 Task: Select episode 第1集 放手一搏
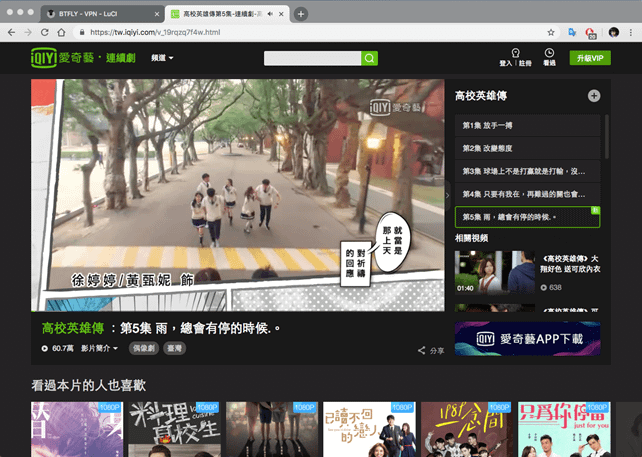coord(527,125)
